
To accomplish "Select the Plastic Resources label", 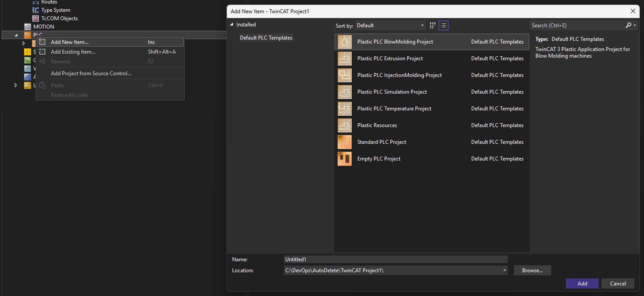I will (x=377, y=125).
